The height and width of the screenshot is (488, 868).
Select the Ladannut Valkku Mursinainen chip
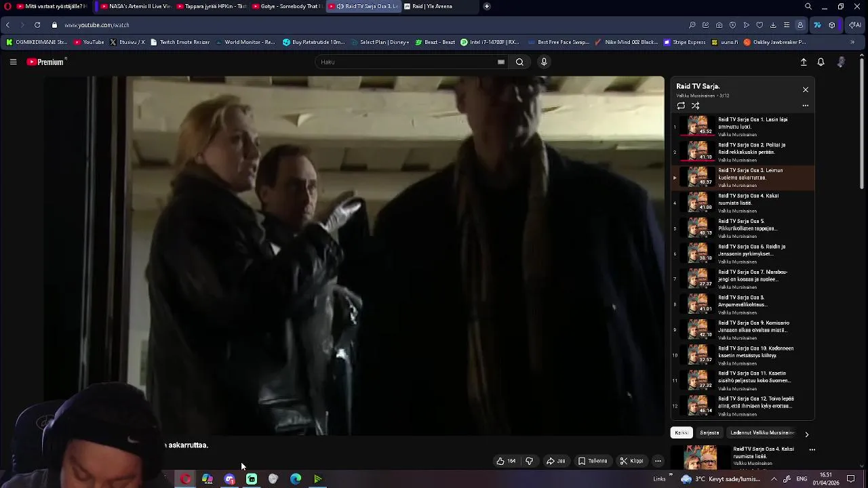tap(762, 432)
